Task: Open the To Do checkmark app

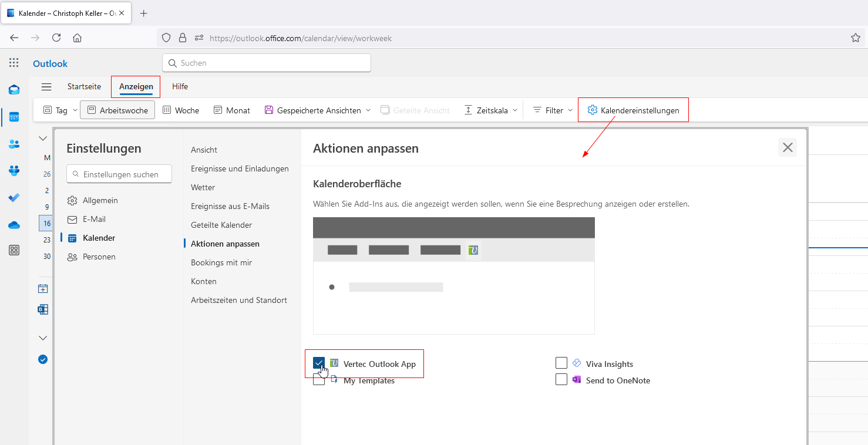Action: point(14,198)
